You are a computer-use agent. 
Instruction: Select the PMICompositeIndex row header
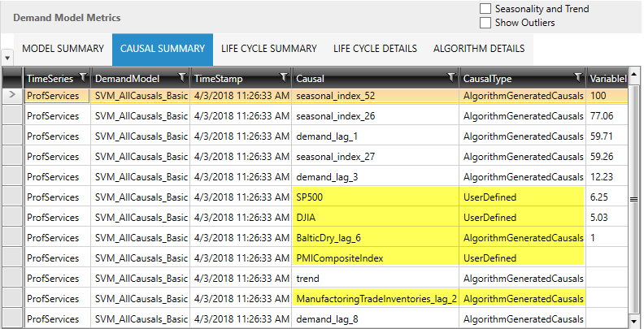11,258
